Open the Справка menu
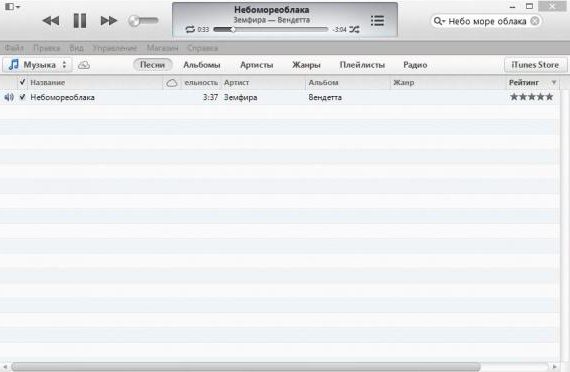570x372 pixels. pyautogui.click(x=202, y=48)
